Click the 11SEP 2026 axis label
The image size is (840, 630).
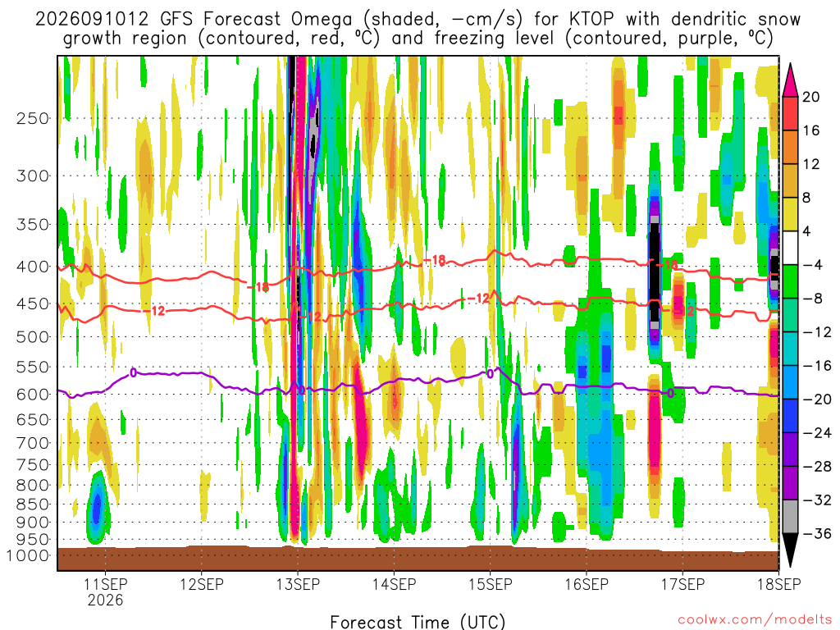(106, 591)
